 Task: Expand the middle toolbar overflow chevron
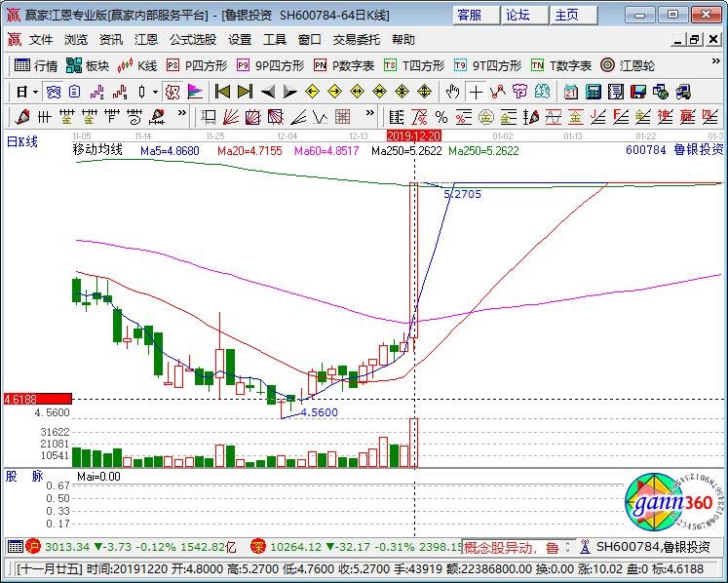point(369,113)
